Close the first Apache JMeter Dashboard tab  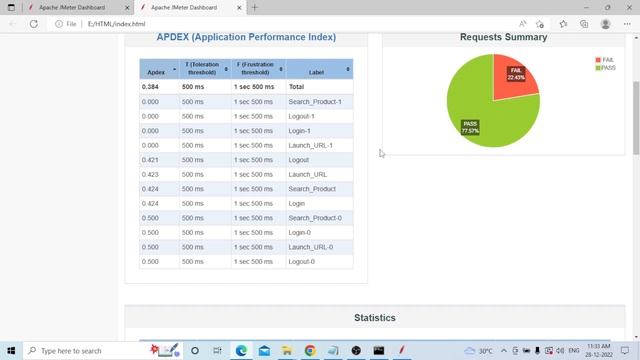pyautogui.click(x=127, y=7)
